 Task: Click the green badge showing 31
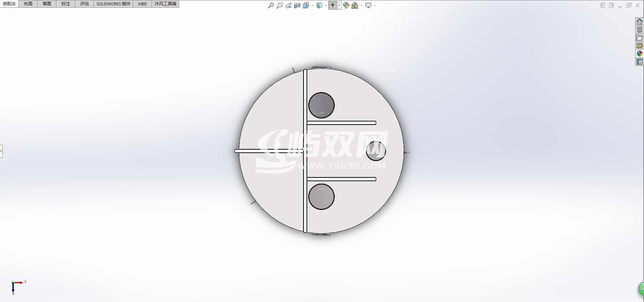(641, 289)
